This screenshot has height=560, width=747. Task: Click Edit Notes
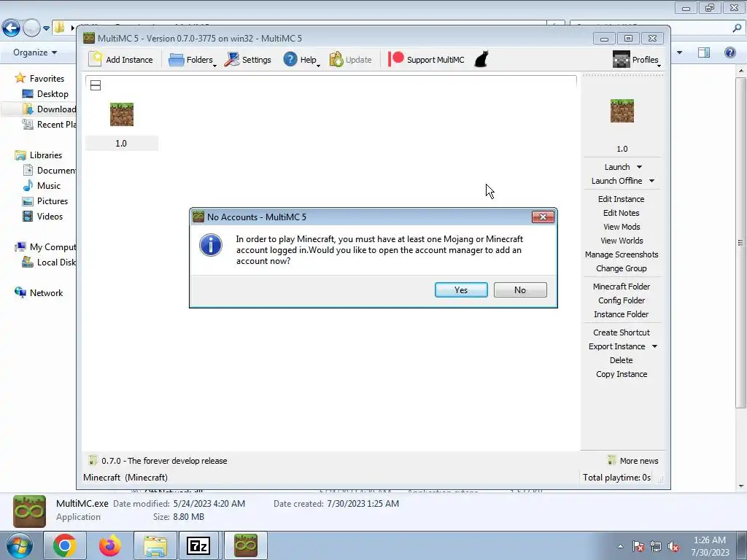[622, 213]
